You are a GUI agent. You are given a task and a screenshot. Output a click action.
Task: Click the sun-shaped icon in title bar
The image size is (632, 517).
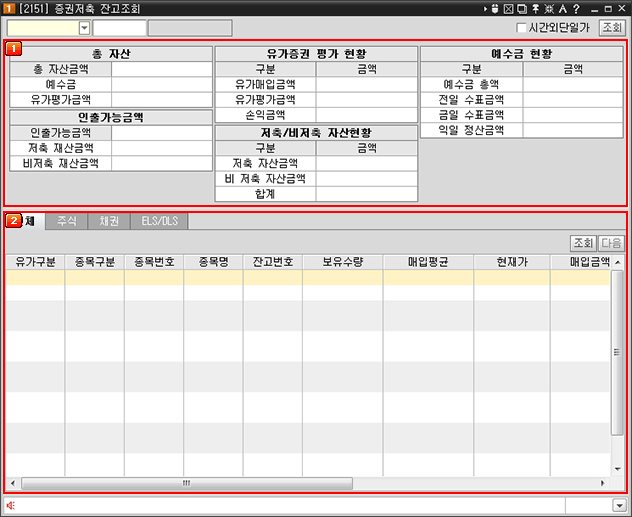pyautogui.click(x=548, y=9)
